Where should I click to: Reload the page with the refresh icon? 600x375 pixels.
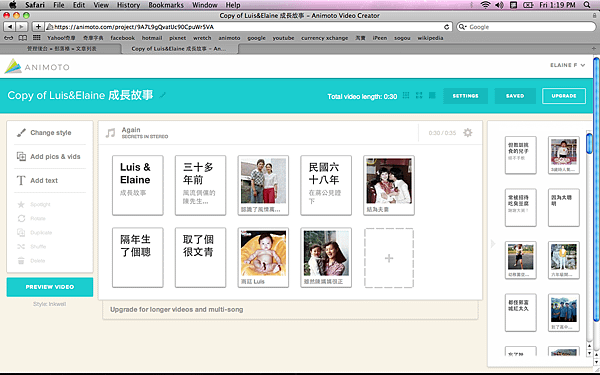(x=446, y=27)
